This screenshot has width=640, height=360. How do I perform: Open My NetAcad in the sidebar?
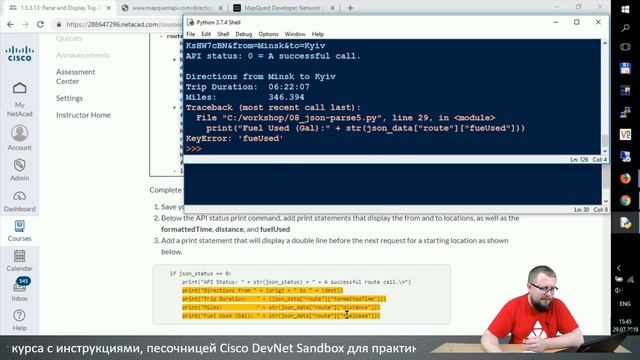point(20,100)
